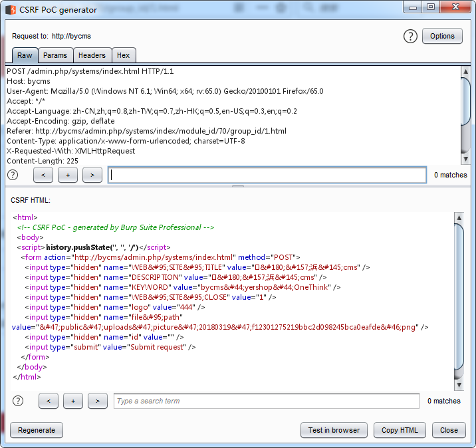This screenshot has width=476, height=448.
Task: Click the CSRF HTML search help icon
Action: (18, 401)
